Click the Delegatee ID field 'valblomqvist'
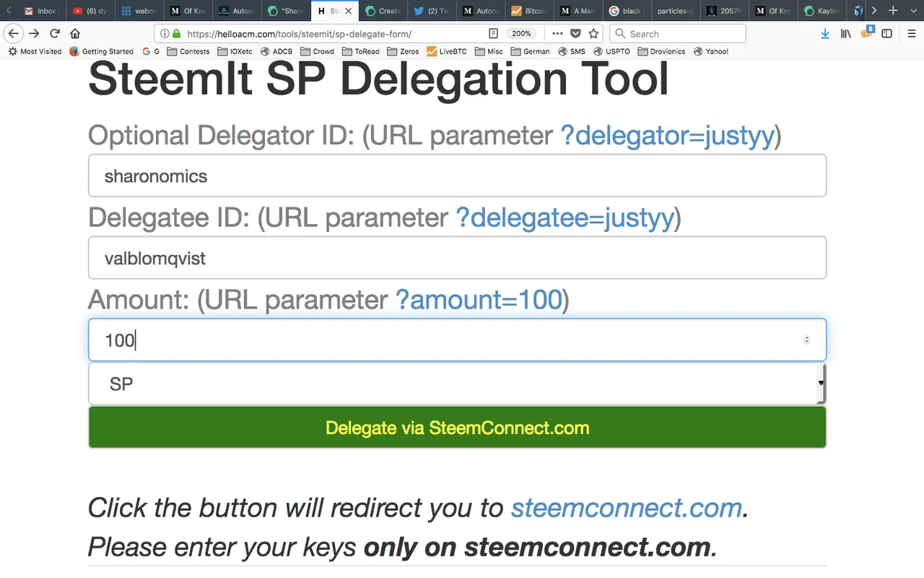 point(457,258)
